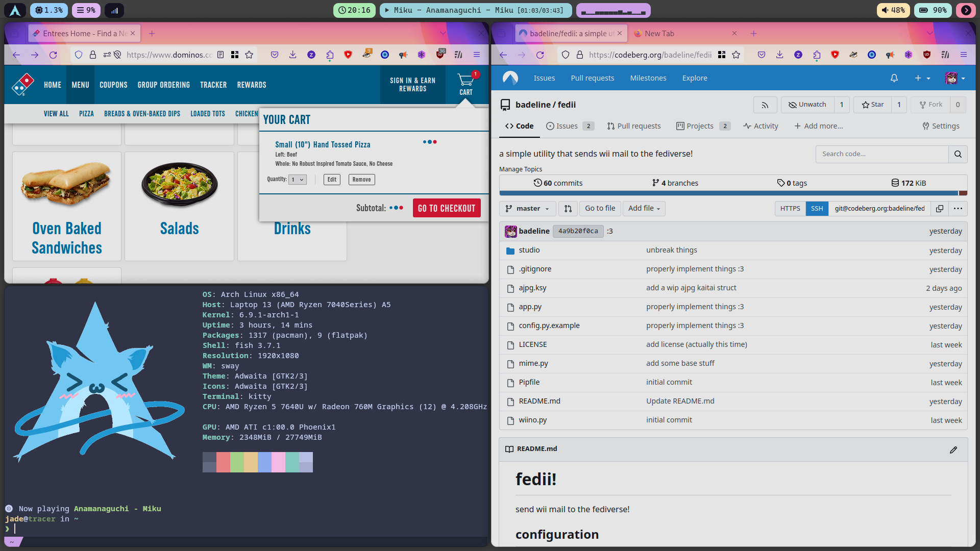Bookmark the Codeberg page with the star icon

(x=736, y=55)
